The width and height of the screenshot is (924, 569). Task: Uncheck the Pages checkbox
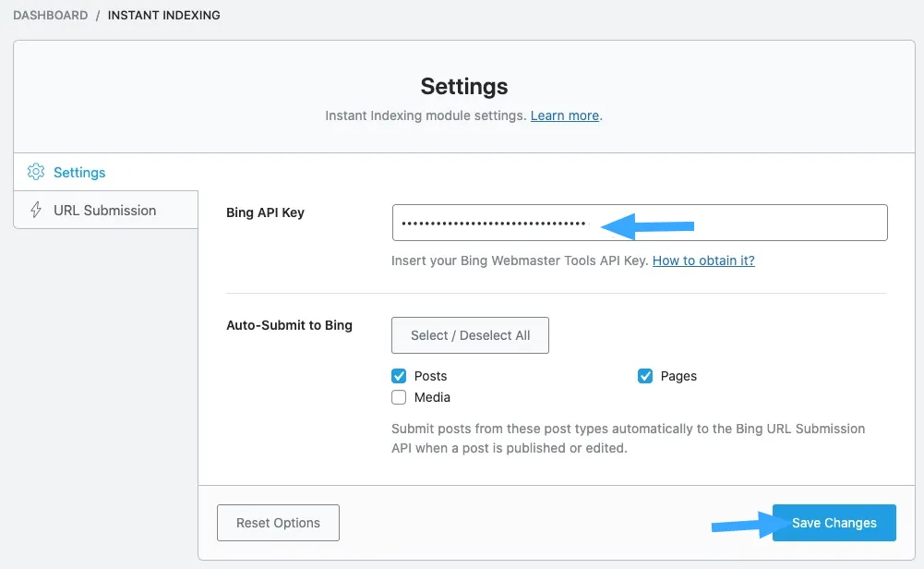pos(645,376)
